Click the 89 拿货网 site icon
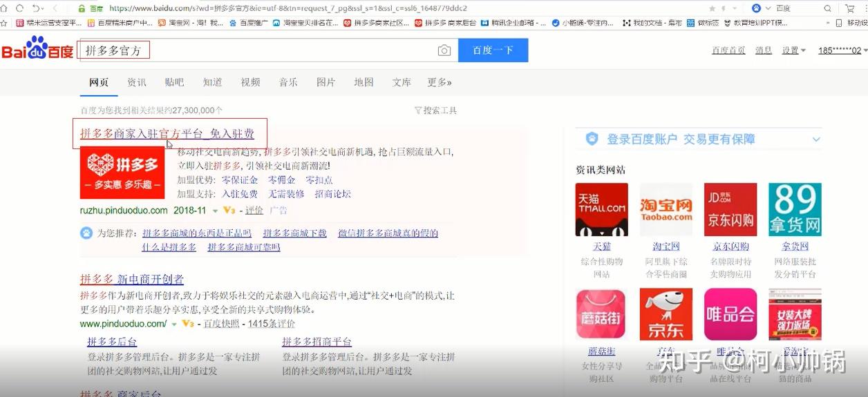This screenshot has width=868, height=397. tap(795, 209)
